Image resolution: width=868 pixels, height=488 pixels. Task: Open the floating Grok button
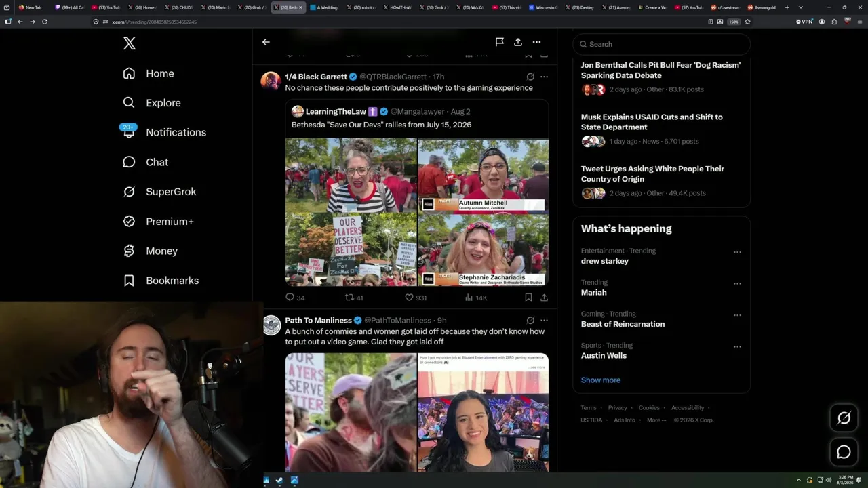844,418
